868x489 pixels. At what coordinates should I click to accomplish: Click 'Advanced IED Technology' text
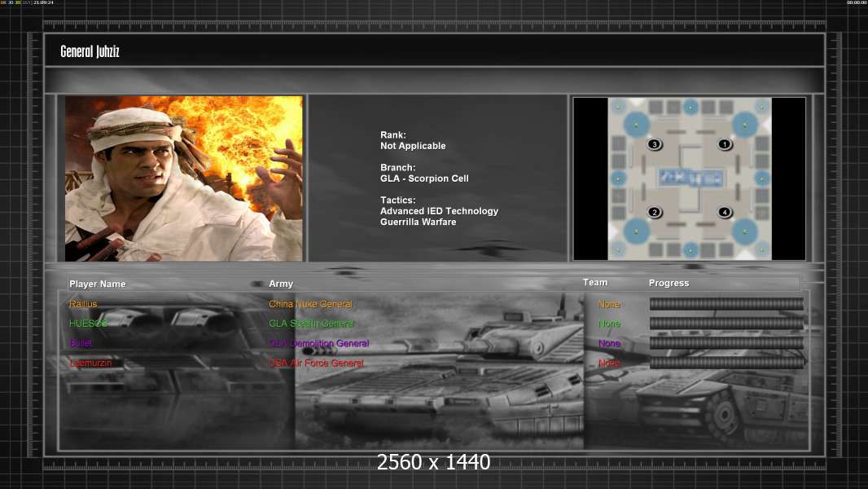440,211
